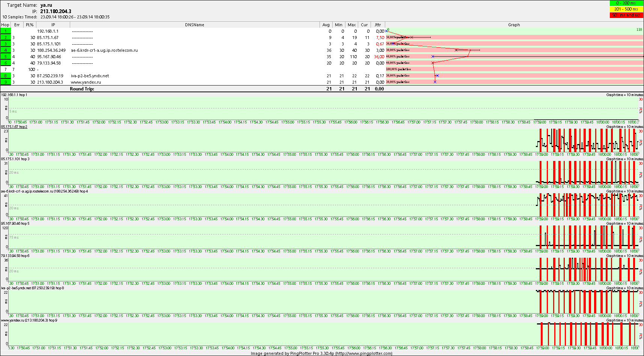The image size is (644, 356).
Task: Click the www.yandex.ru DNS name in table
Action: (x=86, y=82)
